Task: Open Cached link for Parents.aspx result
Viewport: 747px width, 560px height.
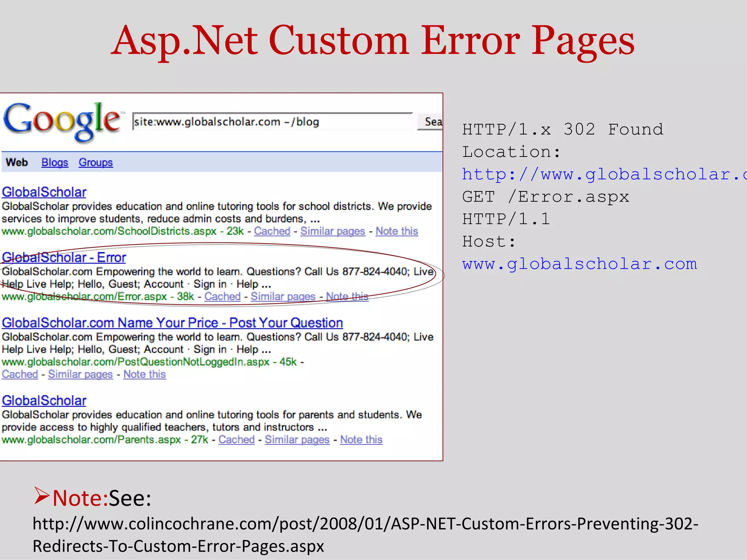Action: pyautogui.click(x=236, y=440)
